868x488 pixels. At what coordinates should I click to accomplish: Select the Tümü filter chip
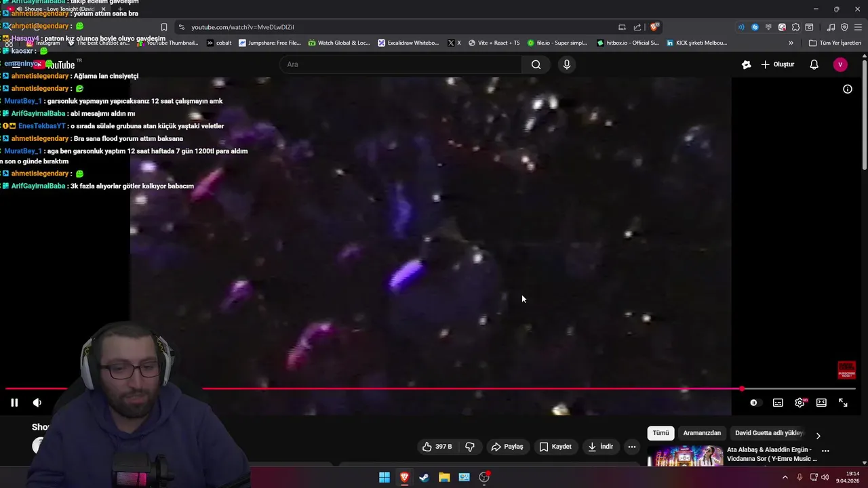[660, 433]
